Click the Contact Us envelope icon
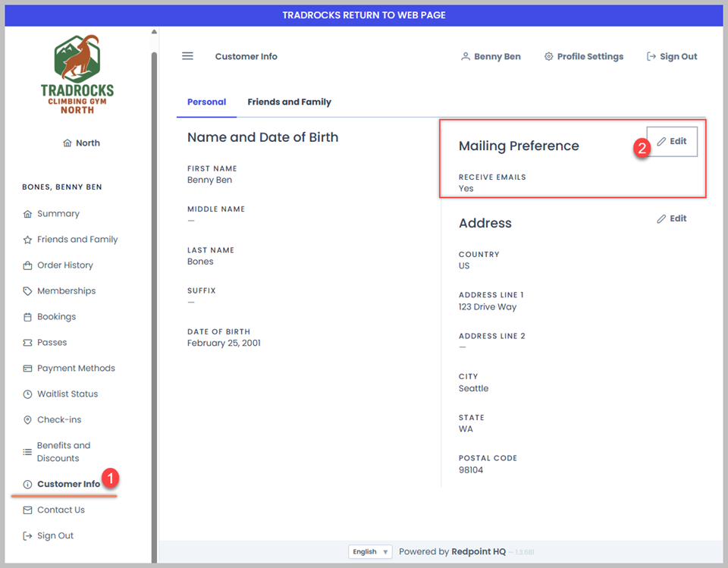728x568 pixels. pyautogui.click(x=28, y=510)
